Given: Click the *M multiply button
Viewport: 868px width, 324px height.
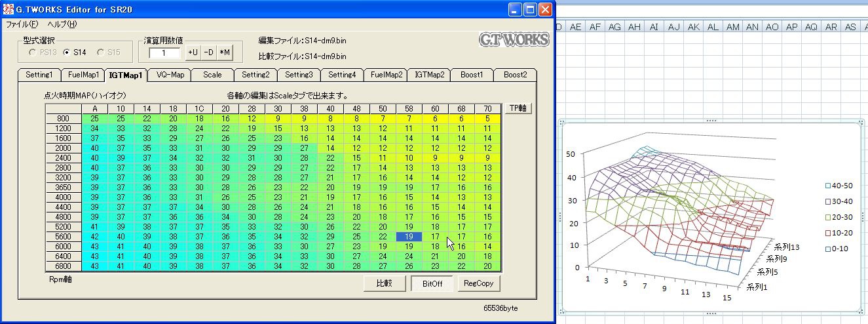Looking at the screenshot, I should 224,52.
